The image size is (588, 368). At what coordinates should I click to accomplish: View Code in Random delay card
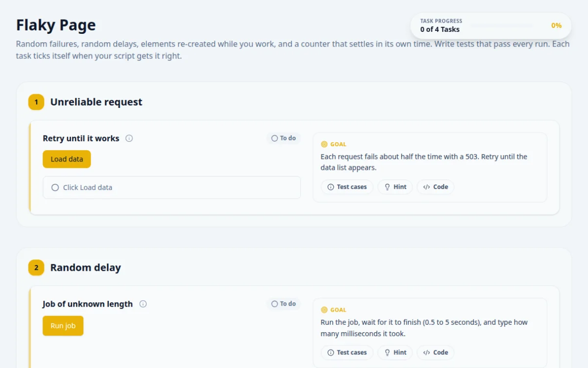[x=436, y=352]
